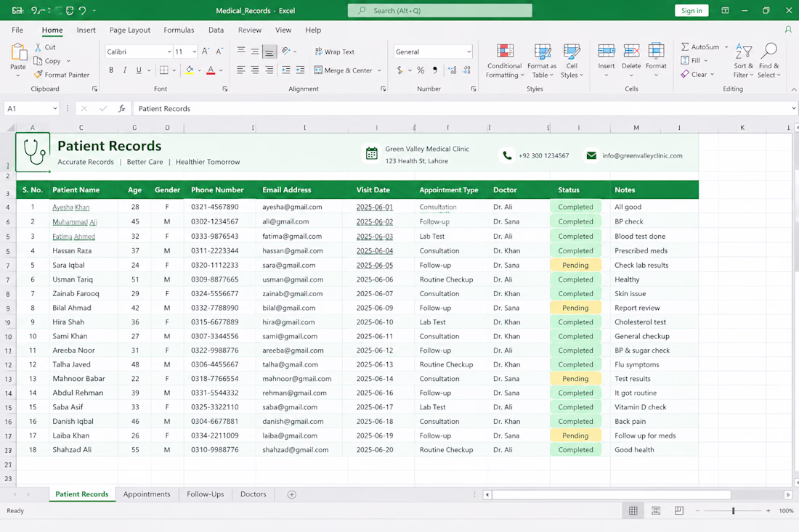
Task: Click the Search (Alt+Q) box
Action: pyautogui.click(x=439, y=11)
